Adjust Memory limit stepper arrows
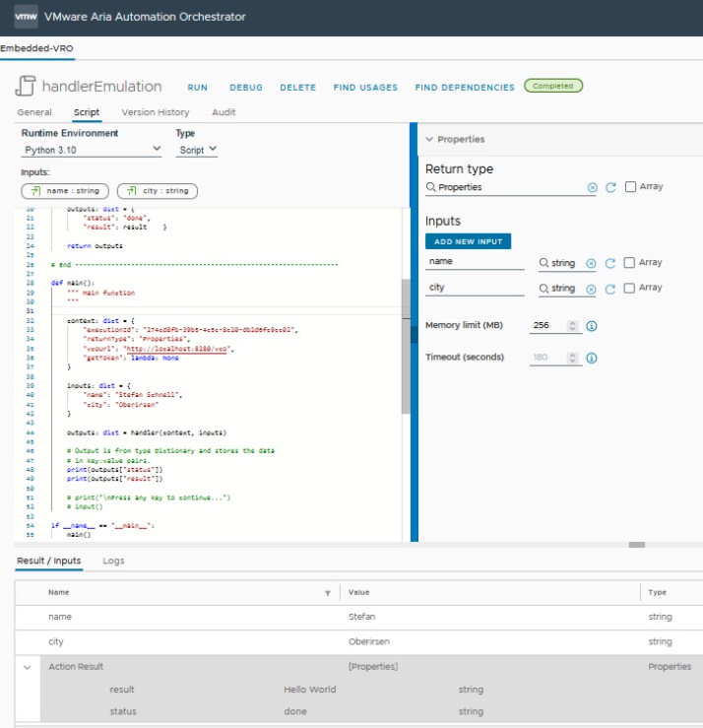The image size is (703, 728). point(573,326)
